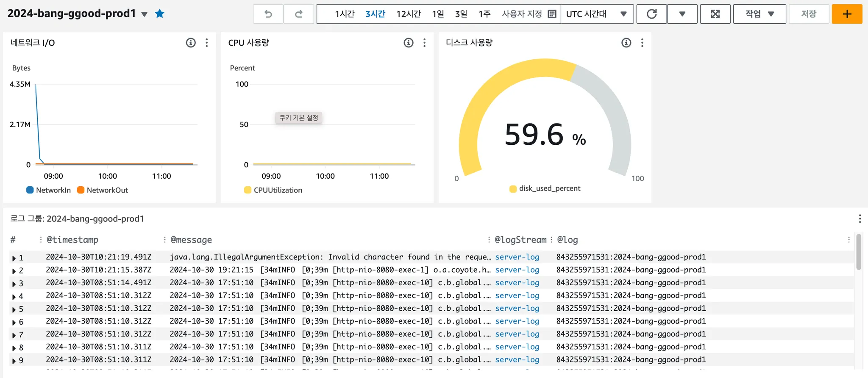Open # column menu handle

click(x=41, y=240)
